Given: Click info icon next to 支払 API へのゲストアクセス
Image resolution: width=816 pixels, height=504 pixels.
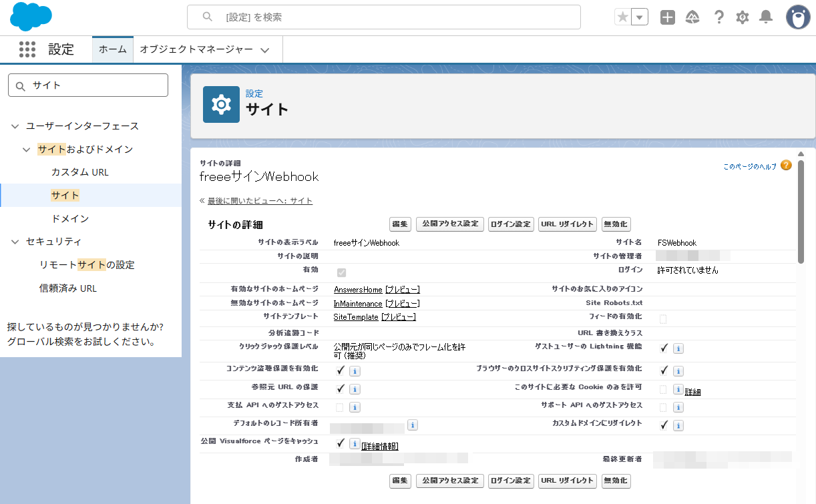Looking at the screenshot, I should coord(355,407).
